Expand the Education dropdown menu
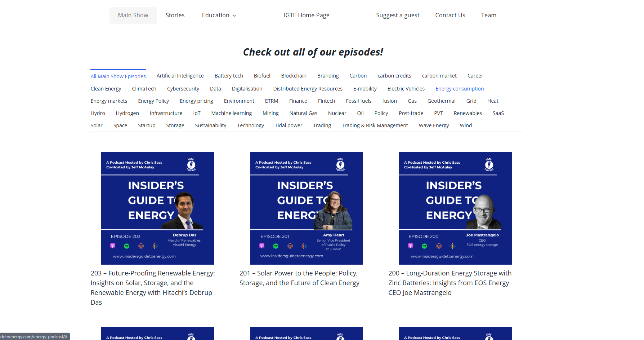644x340 pixels. [x=219, y=15]
